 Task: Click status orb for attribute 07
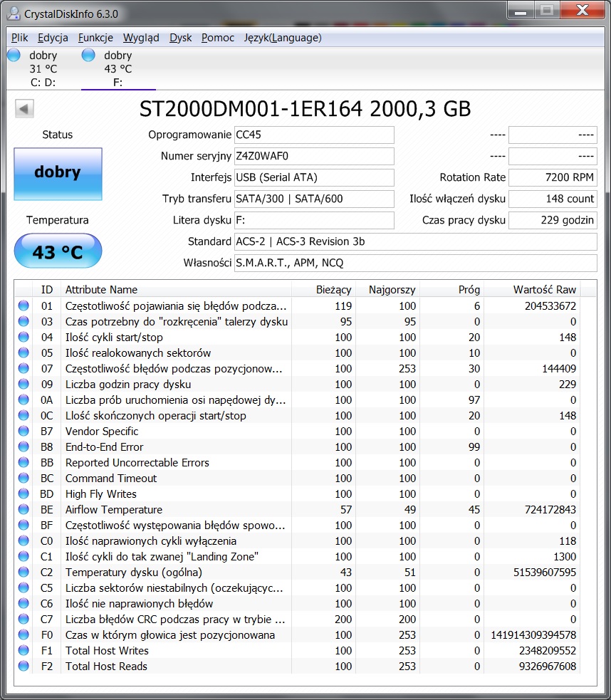23,368
